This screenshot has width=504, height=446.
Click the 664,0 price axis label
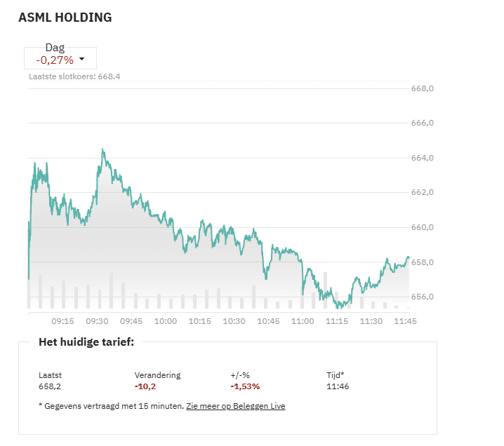click(423, 158)
